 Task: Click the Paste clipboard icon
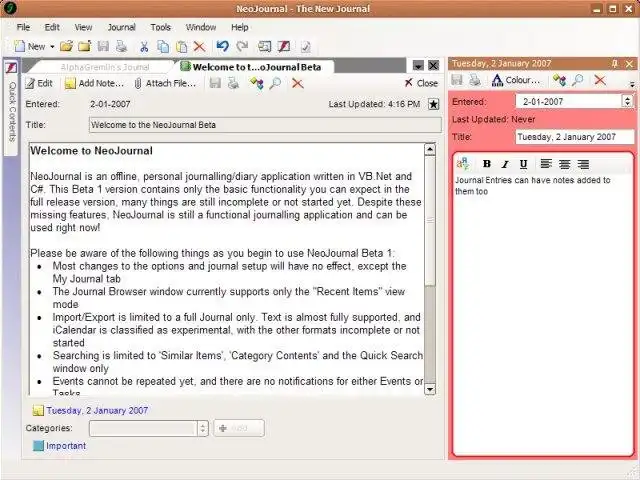181,47
